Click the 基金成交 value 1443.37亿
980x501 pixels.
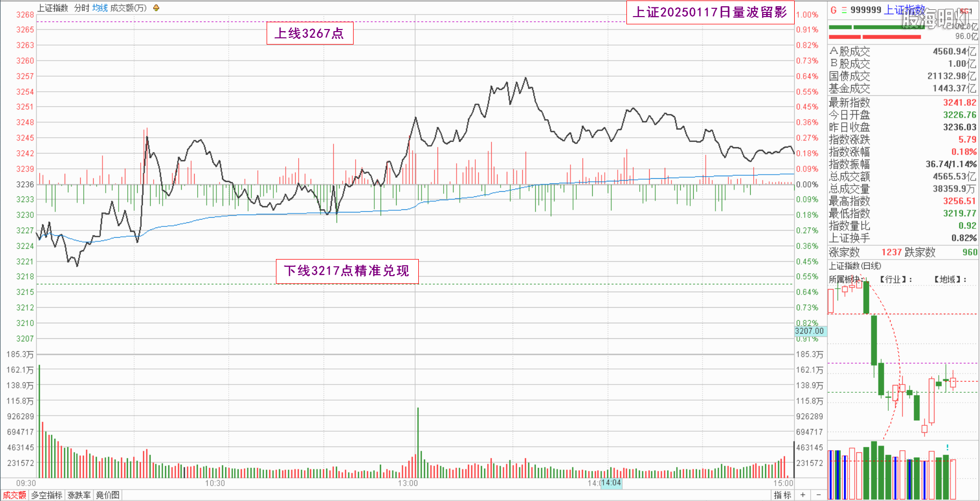[955, 89]
